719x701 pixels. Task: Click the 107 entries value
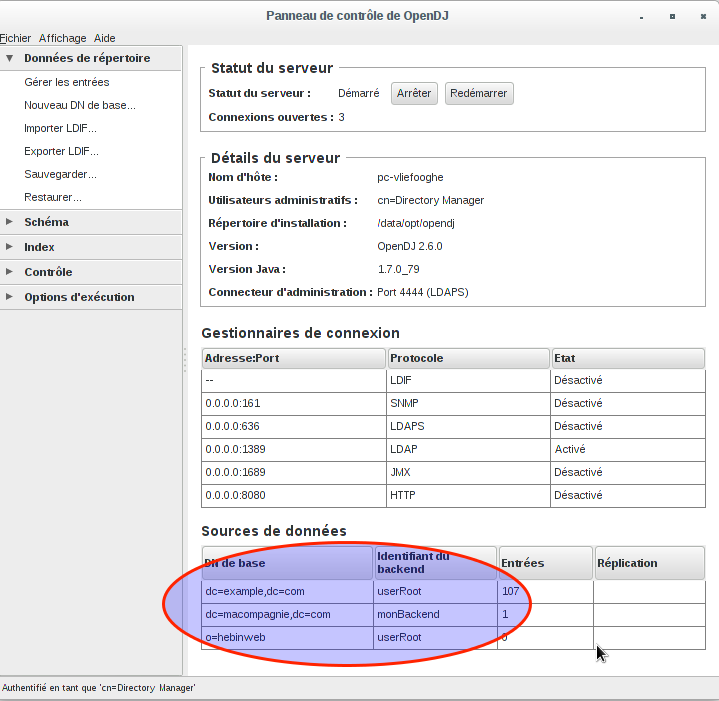[x=546, y=591]
